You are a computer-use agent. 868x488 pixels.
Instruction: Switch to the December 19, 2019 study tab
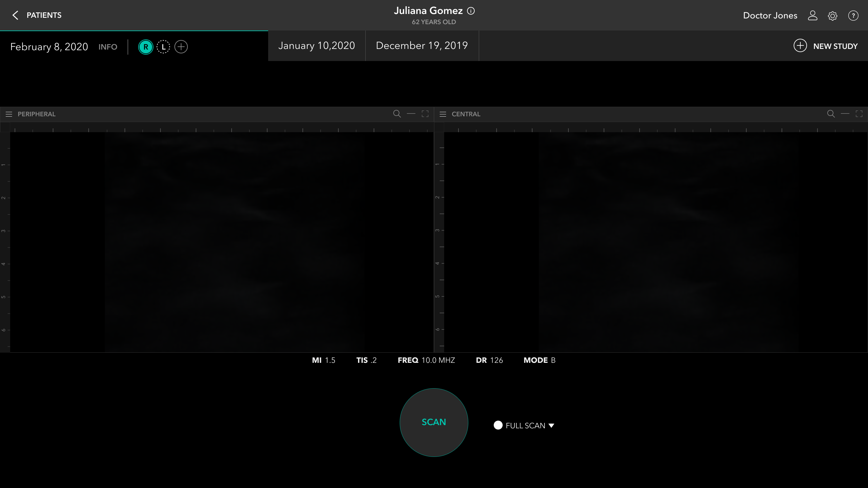(x=422, y=46)
